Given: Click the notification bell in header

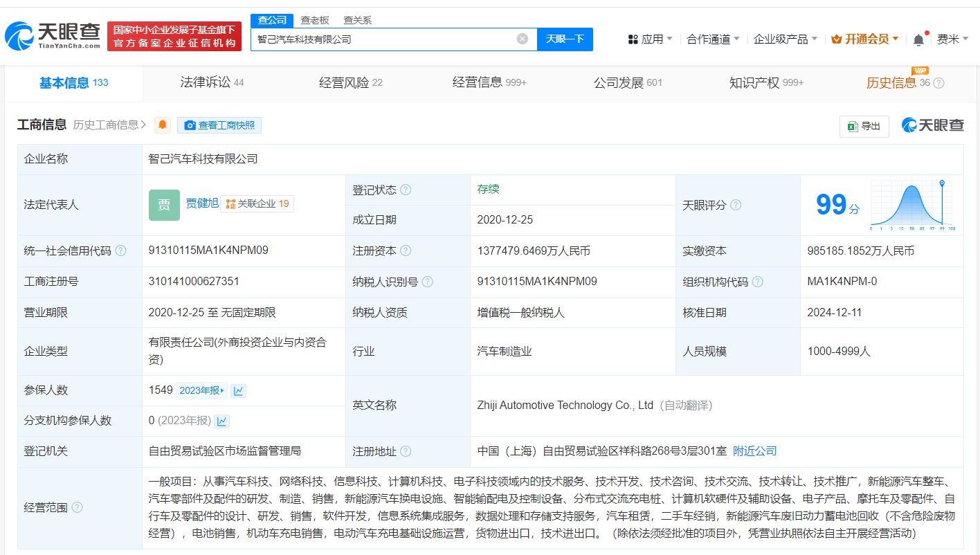Looking at the screenshot, I should tap(918, 39).
